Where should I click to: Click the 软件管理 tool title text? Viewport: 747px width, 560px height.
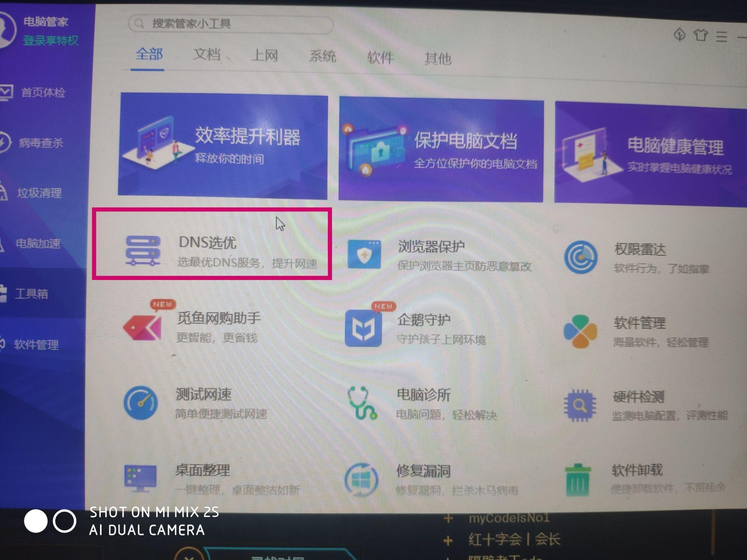pyautogui.click(x=640, y=323)
